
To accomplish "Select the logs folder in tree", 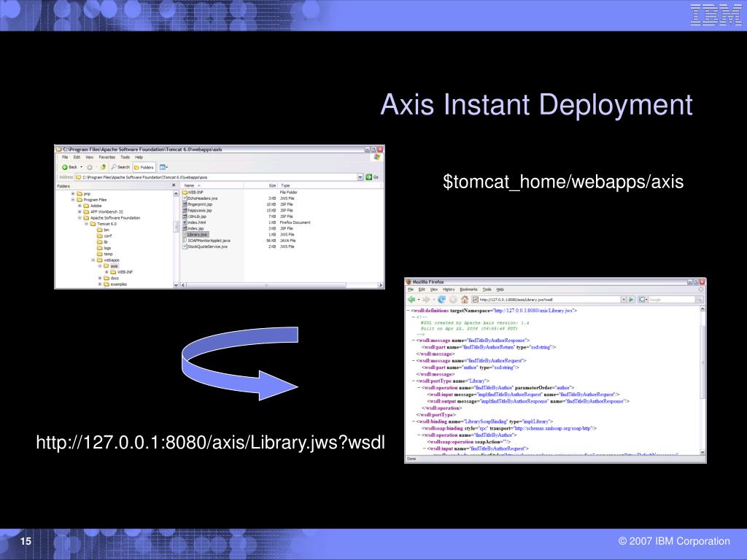I will tap(104, 248).
